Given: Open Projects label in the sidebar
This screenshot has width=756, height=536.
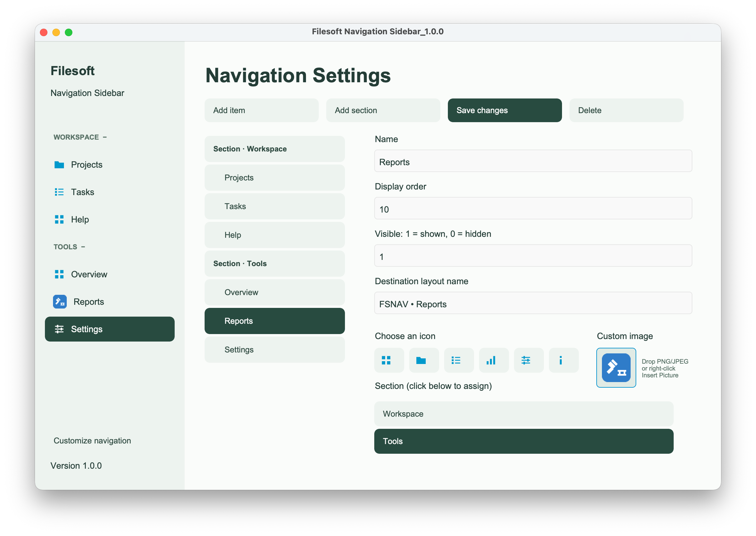Looking at the screenshot, I should 86,165.
